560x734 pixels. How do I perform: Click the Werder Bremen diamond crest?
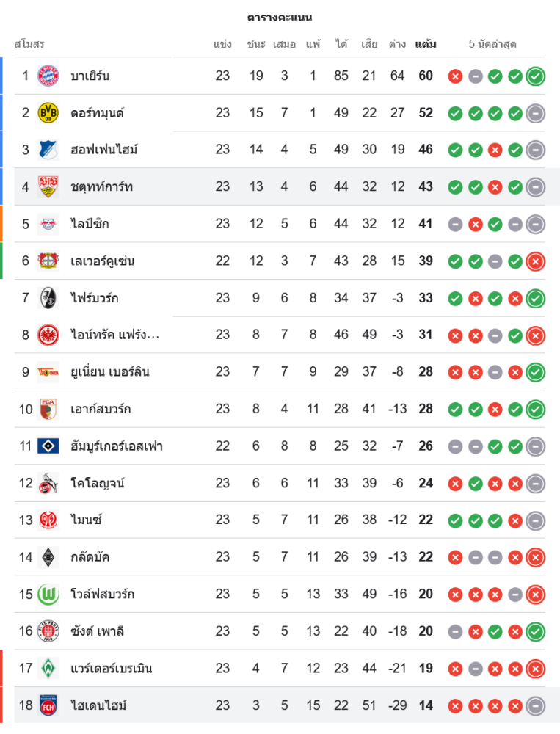click(48, 668)
